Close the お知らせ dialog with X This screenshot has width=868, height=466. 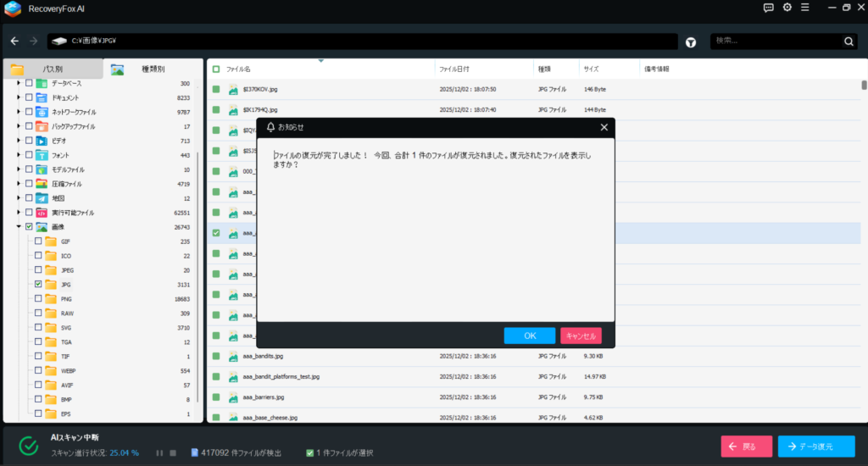[x=604, y=127]
